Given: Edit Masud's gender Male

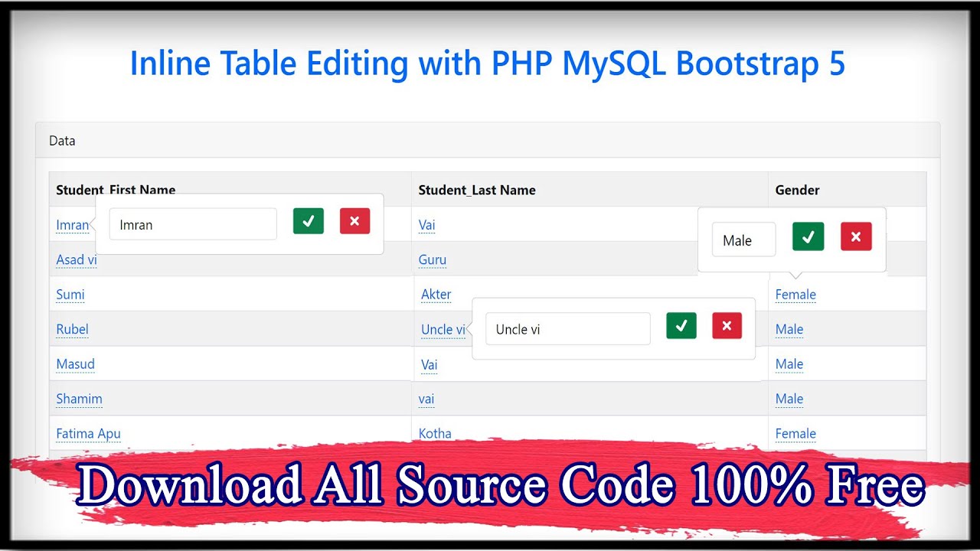Looking at the screenshot, I should (x=789, y=364).
